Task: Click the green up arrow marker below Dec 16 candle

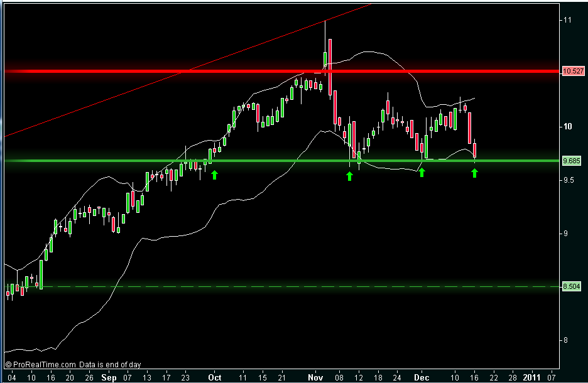Action: 475,173
